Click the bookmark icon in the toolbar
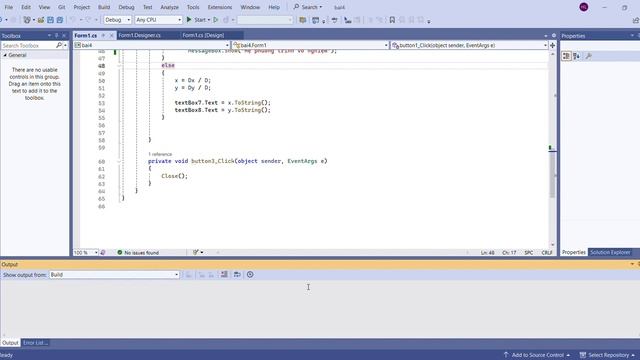This screenshot has height=360, width=640. [x=392, y=20]
